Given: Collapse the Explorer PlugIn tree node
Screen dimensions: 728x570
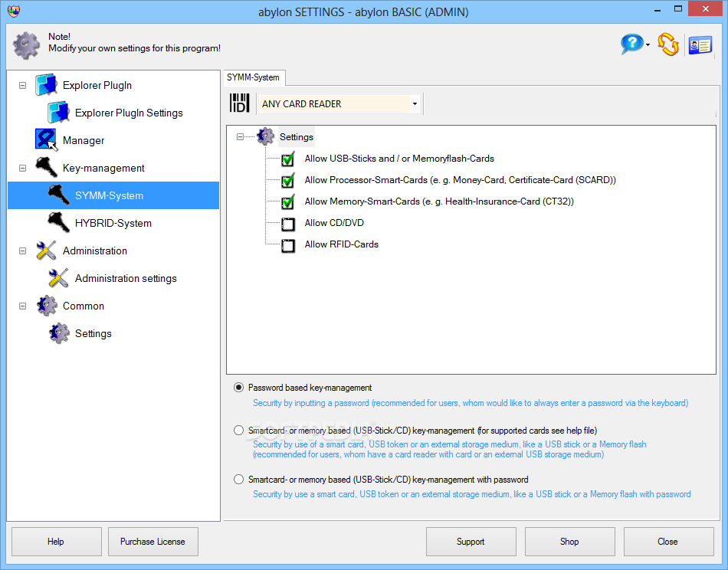Looking at the screenshot, I should 22,85.
